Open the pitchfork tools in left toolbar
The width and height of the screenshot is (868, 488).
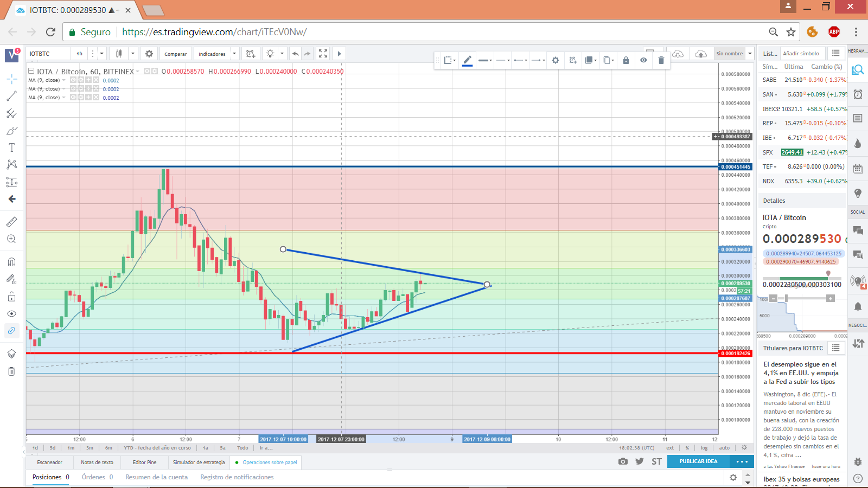coord(11,114)
